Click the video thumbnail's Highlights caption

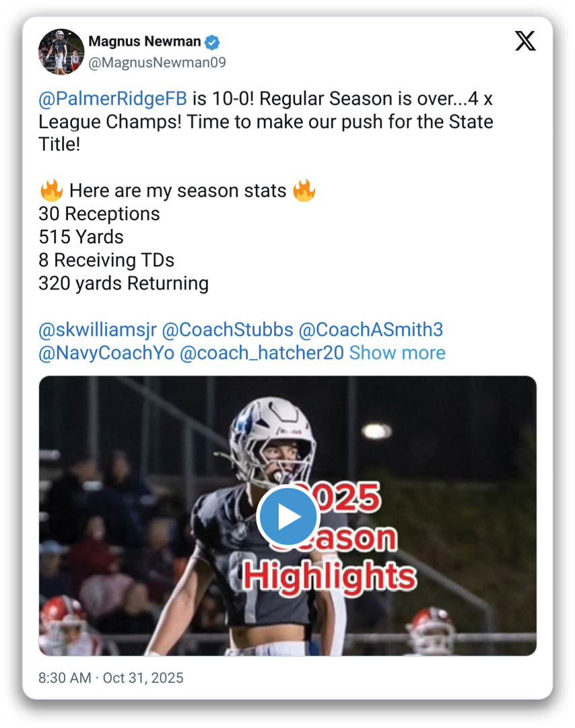pyautogui.click(x=330, y=576)
